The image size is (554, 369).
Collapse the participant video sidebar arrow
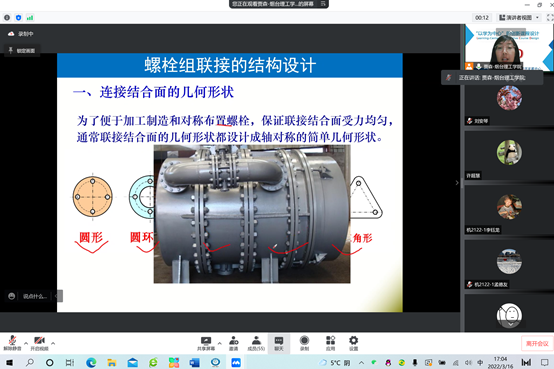[457, 183]
